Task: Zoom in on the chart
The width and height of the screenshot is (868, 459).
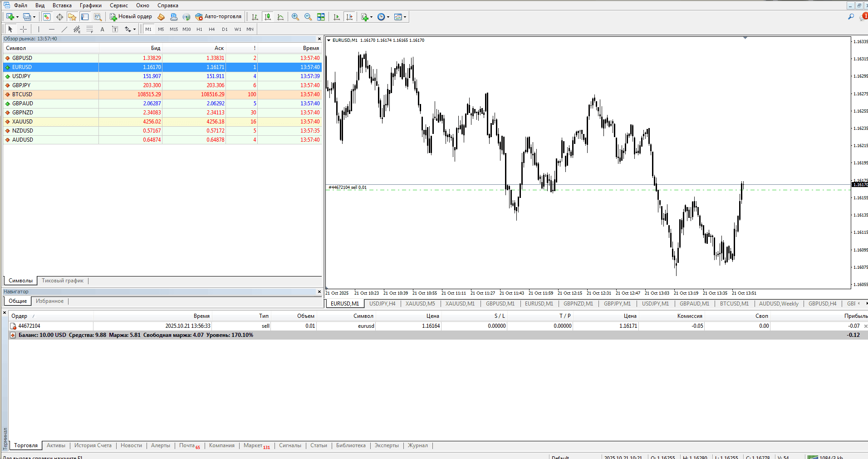Action: (x=295, y=17)
